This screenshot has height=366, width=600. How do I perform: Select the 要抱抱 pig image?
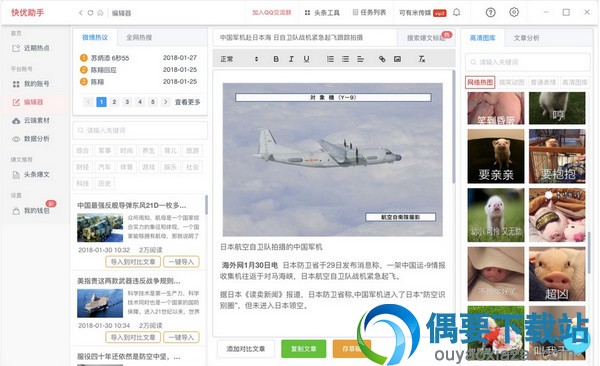point(557,156)
